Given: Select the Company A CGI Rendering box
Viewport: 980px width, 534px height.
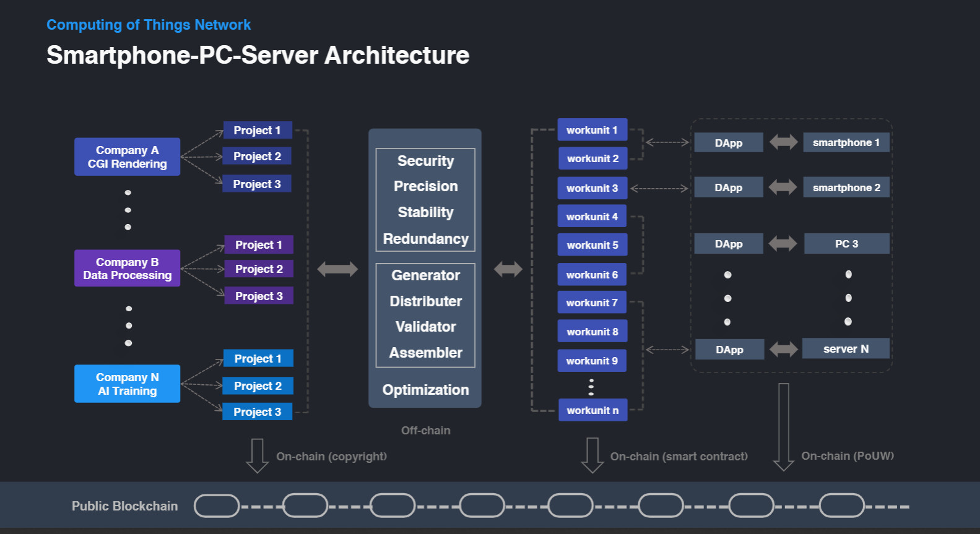Looking at the screenshot, I should pyautogui.click(x=128, y=157).
